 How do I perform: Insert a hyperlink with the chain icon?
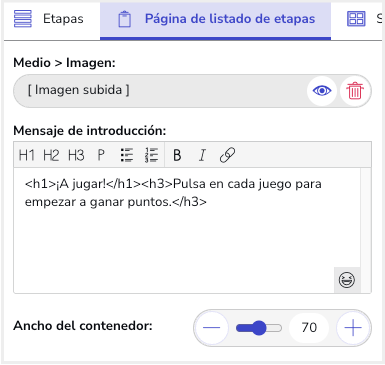tap(227, 155)
